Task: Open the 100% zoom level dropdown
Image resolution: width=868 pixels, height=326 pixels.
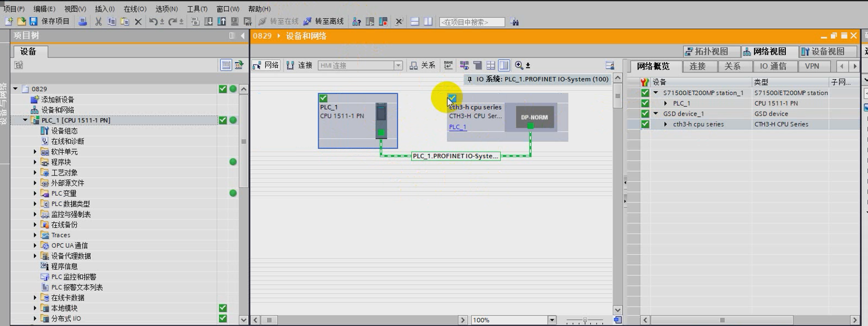Action: click(x=551, y=320)
